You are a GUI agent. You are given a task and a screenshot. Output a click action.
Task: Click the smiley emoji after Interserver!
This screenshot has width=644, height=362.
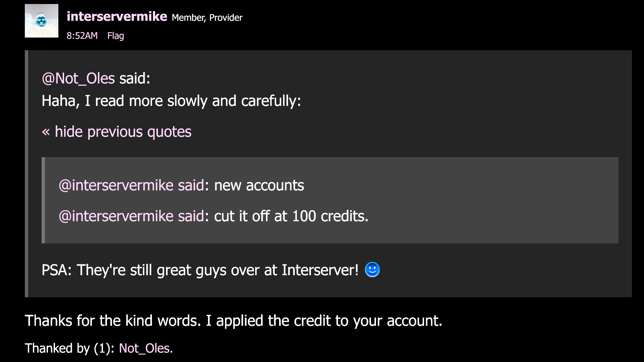tap(372, 269)
